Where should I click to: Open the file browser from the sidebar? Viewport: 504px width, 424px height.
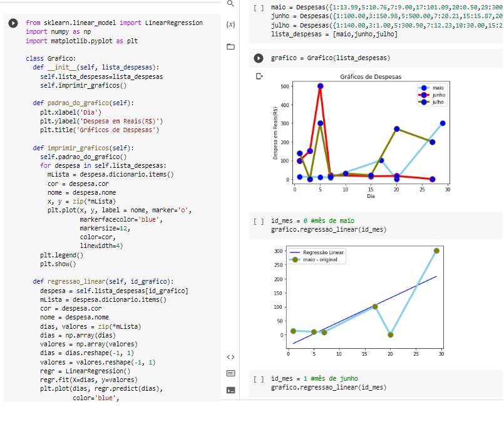(x=231, y=45)
